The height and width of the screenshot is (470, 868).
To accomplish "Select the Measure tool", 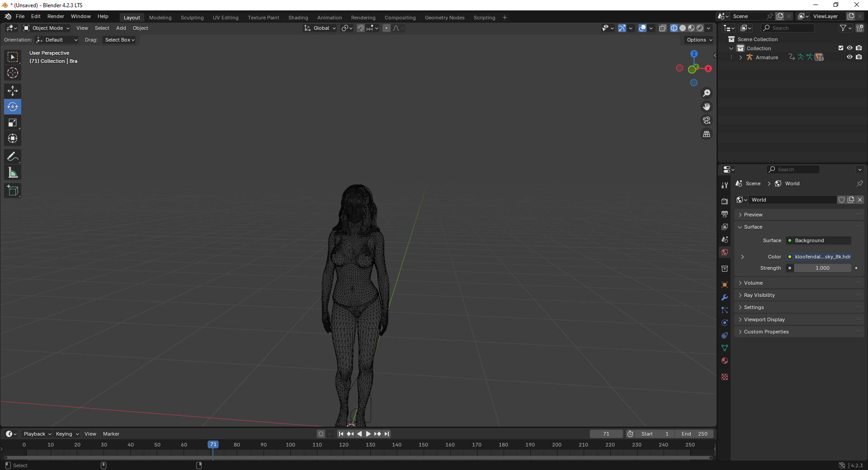I will click(13, 172).
